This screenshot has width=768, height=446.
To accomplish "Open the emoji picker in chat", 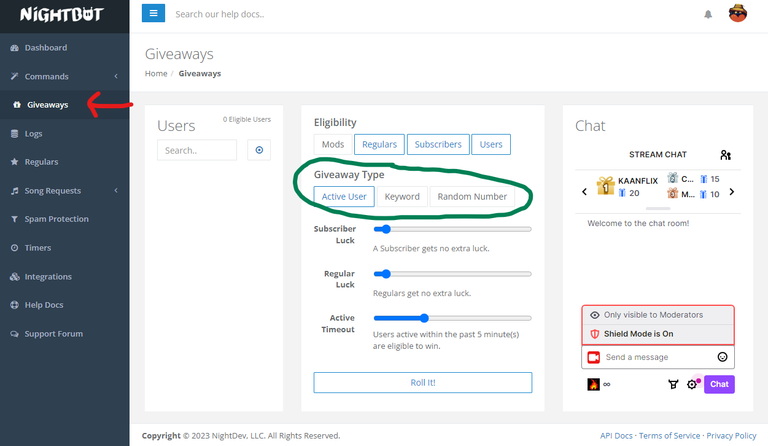I will [x=722, y=357].
